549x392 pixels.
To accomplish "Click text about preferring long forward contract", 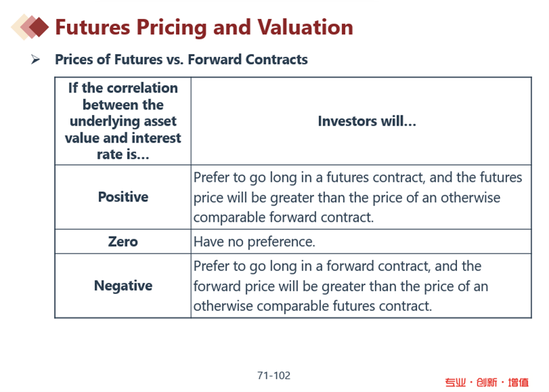I will click(x=341, y=286).
